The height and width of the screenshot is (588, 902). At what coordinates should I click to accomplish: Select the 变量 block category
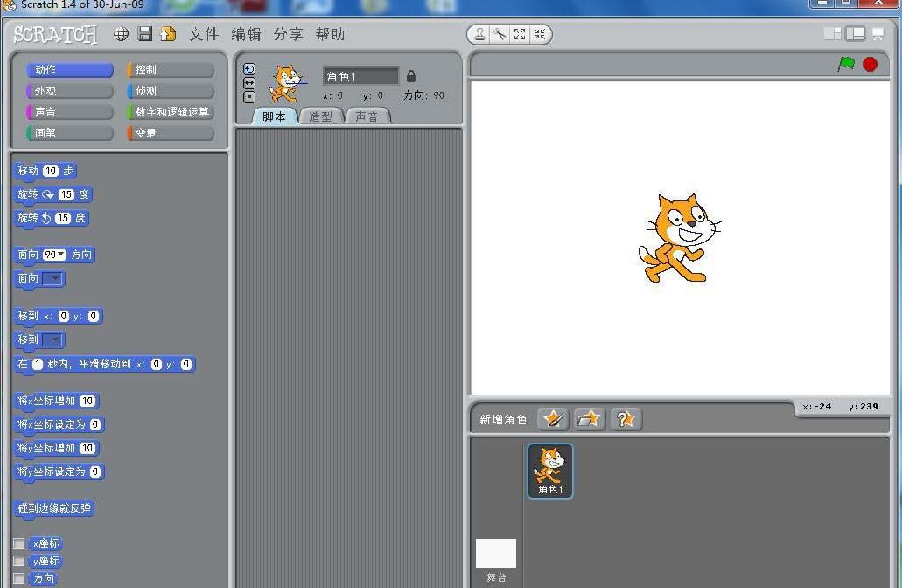pyautogui.click(x=171, y=133)
